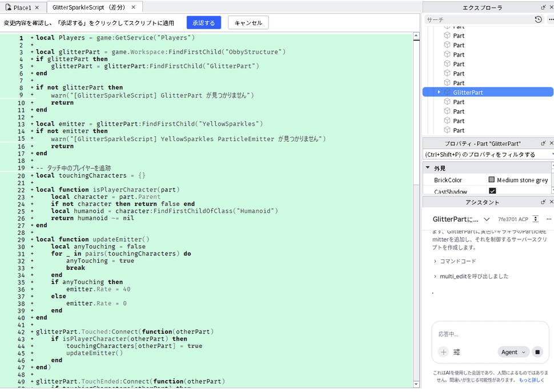The image size is (554, 392).
Task: Click the code scrollbar down arrow
Action: coord(416,384)
